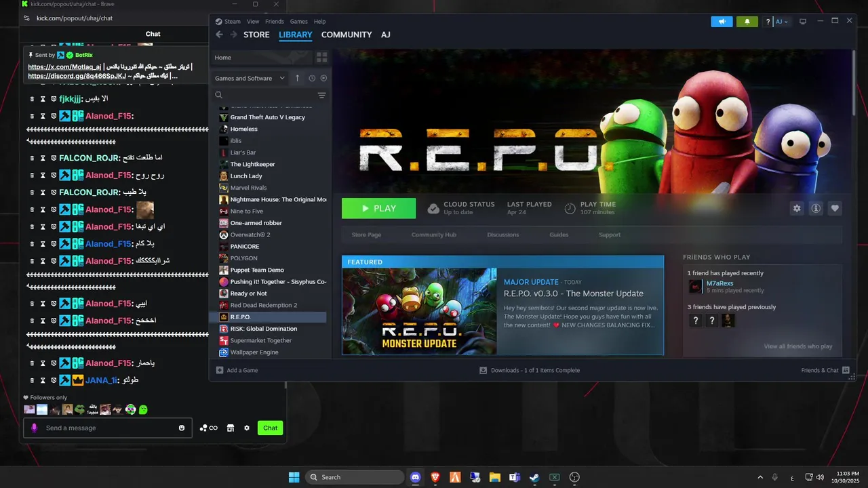Open the library advanced filter icon
Viewport: 868px width, 488px height.
click(x=322, y=96)
